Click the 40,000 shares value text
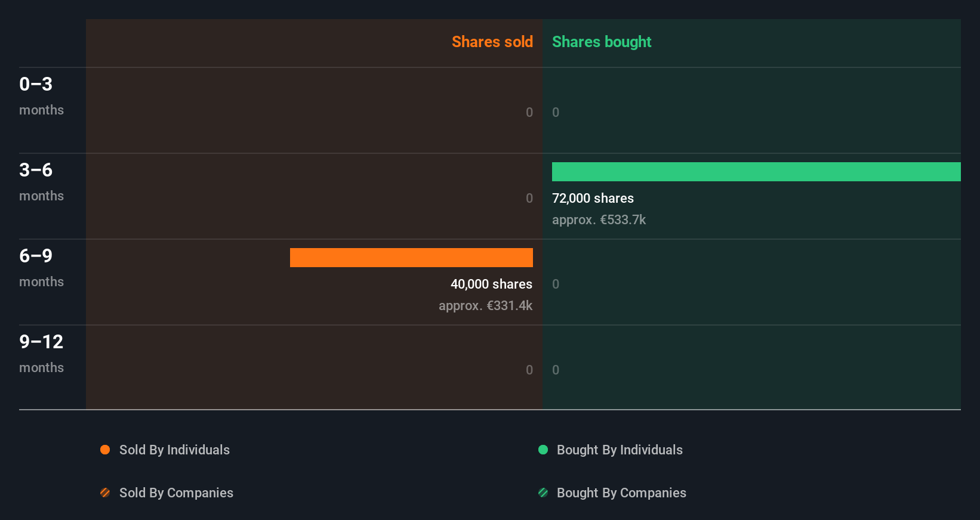The image size is (980, 520). 491,284
